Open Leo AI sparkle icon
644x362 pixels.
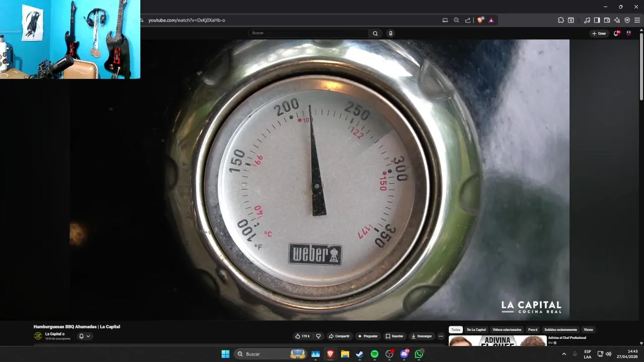[x=617, y=20]
